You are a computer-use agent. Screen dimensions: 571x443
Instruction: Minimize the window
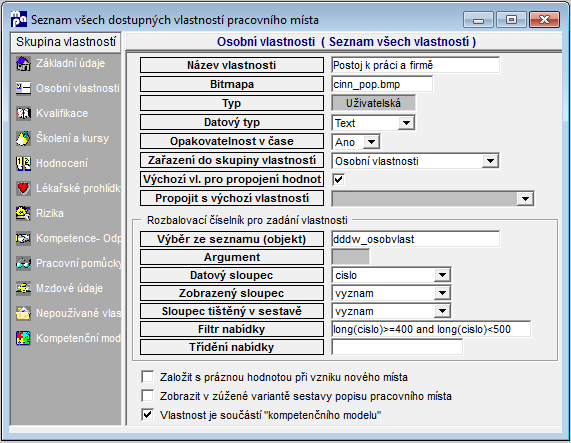478,20
